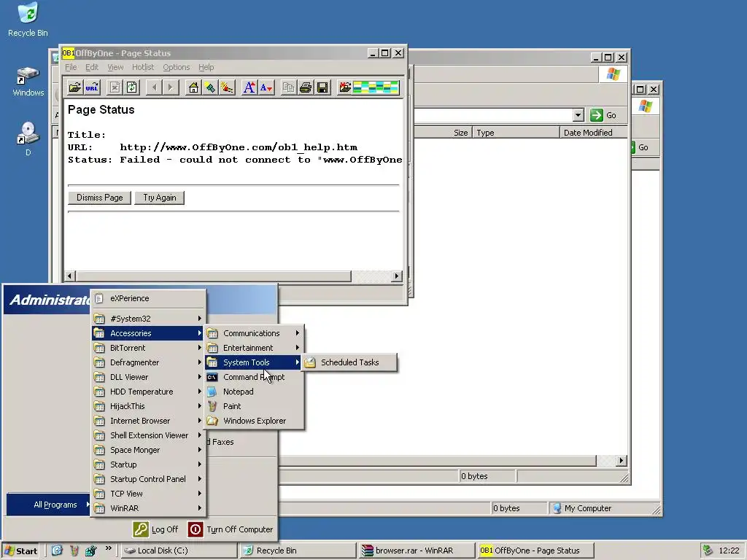Viewport: 747px width, 560px height.
Task: Expand the HijackThis submenu
Action: pyautogui.click(x=148, y=406)
